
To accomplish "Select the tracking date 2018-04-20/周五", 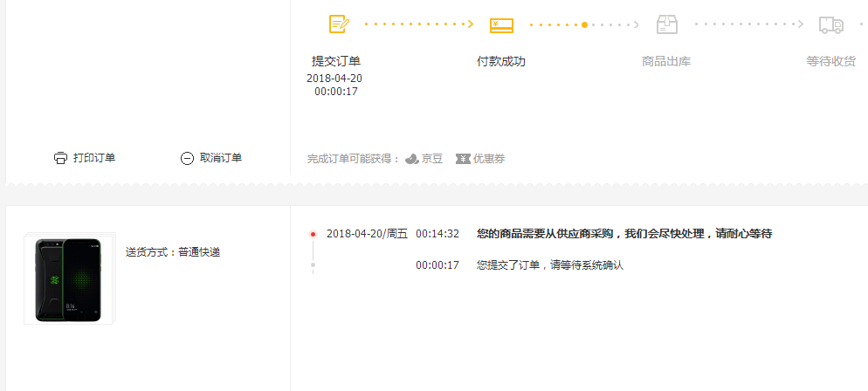I will click(367, 234).
